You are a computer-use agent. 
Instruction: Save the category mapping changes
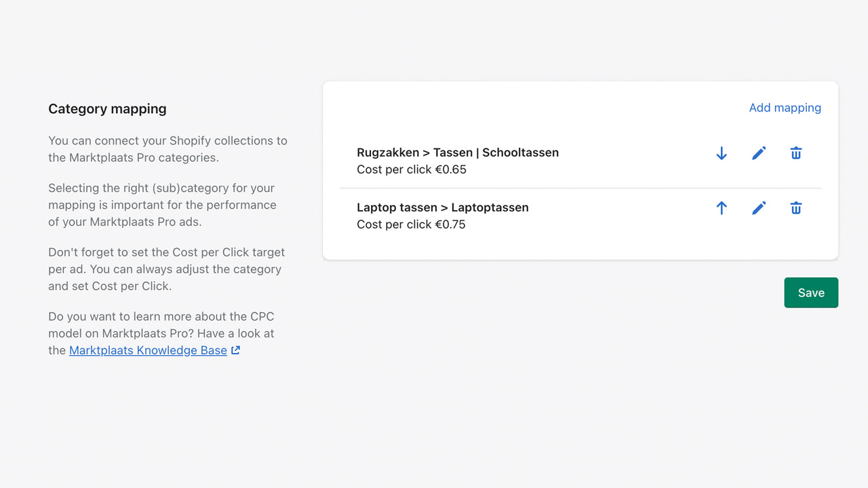click(811, 292)
